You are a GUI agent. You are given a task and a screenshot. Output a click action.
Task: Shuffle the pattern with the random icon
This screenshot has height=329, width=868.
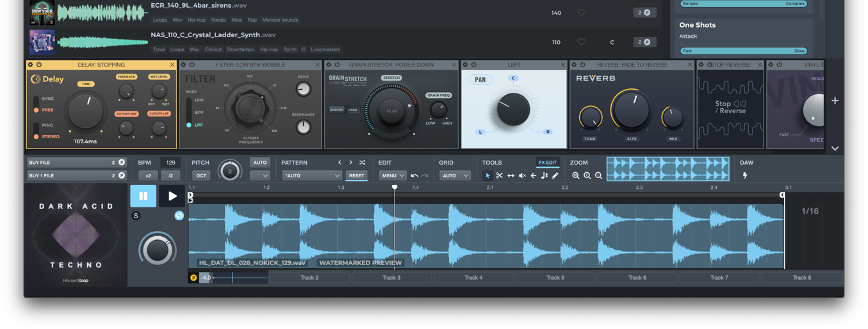363,163
